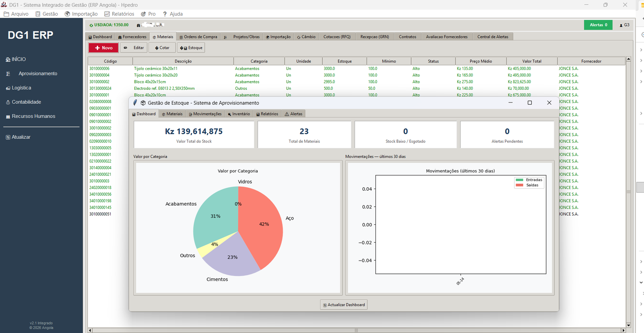Open the INÍCIO home sidebar item
This screenshot has height=333, width=644.
coord(16,59)
